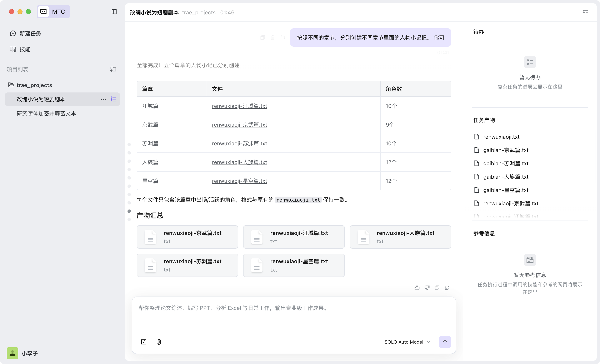Viewport: 600px width, 364px height.
Task: Select 新建任务 in sidebar
Action: point(30,33)
